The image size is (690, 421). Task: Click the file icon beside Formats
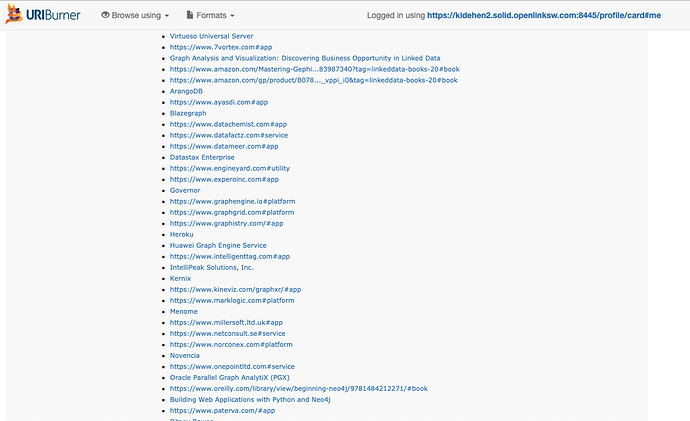190,15
